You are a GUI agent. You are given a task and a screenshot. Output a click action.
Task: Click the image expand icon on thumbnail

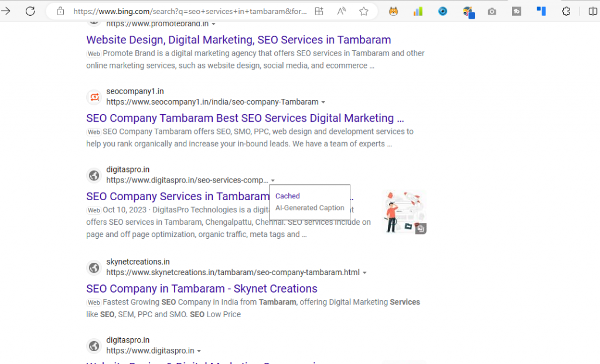(x=421, y=229)
